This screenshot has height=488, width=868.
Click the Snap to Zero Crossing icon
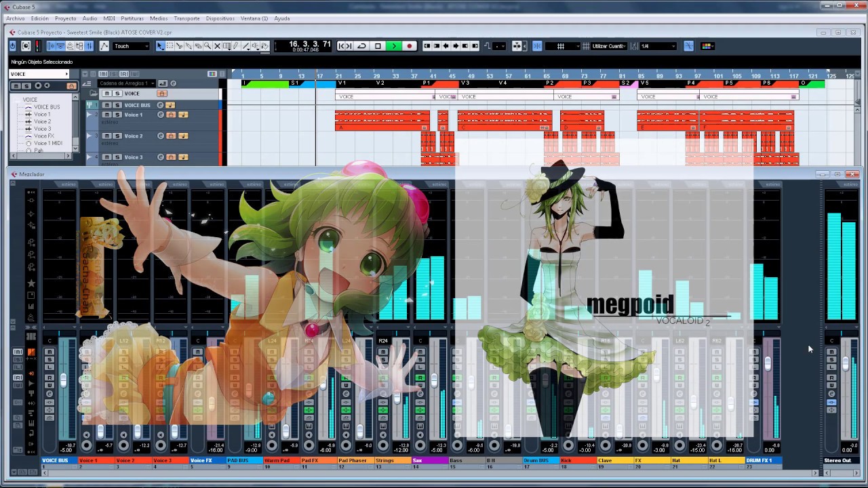point(688,46)
